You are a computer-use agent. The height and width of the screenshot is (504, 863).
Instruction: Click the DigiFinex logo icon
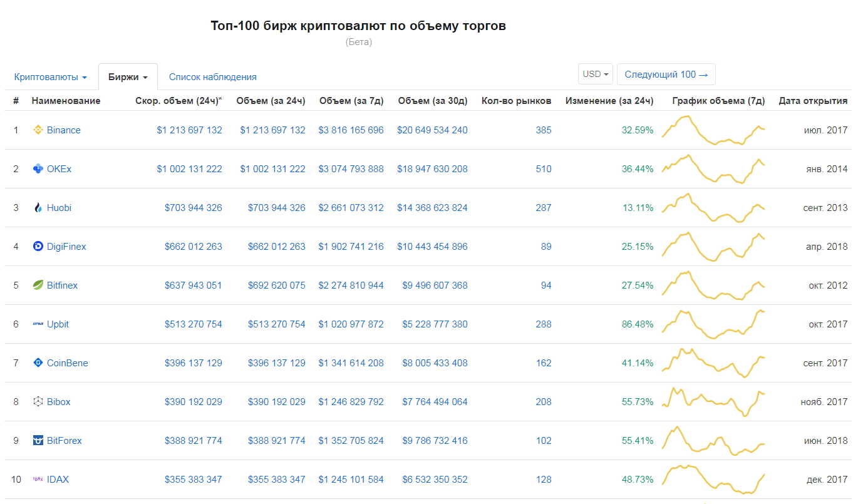click(38, 247)
